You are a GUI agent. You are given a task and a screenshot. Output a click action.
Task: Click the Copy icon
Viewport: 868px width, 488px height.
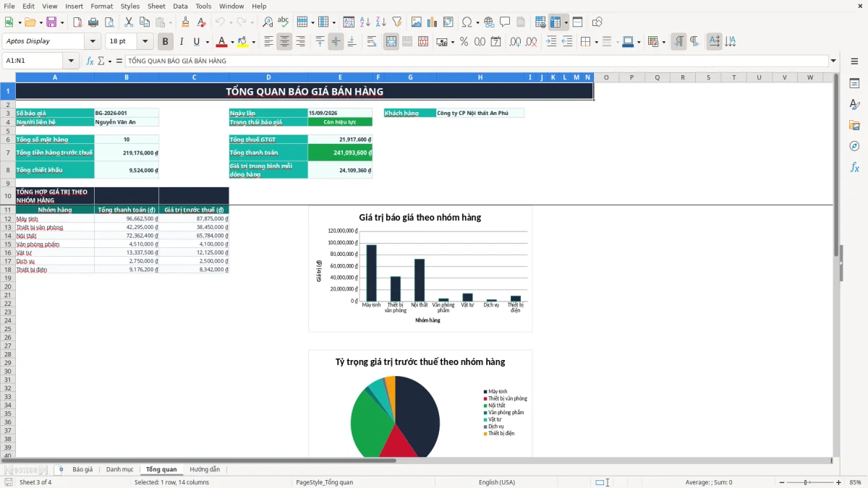point(144,22)
